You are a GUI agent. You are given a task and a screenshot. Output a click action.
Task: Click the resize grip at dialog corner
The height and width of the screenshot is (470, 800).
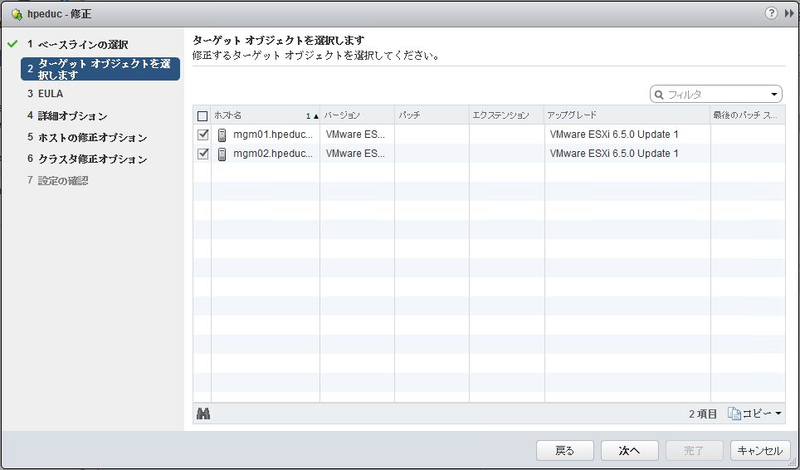point(793,462)
